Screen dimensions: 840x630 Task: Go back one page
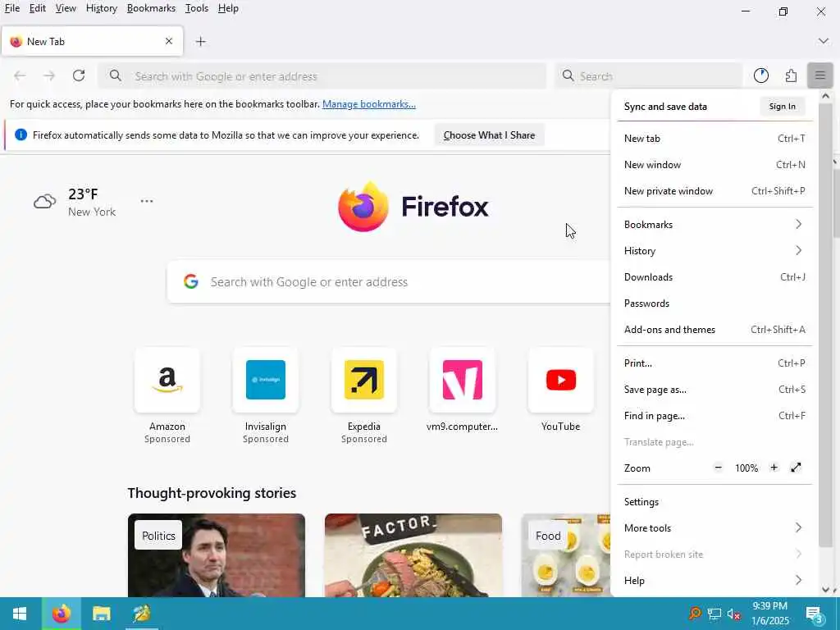tap(20, 75)
